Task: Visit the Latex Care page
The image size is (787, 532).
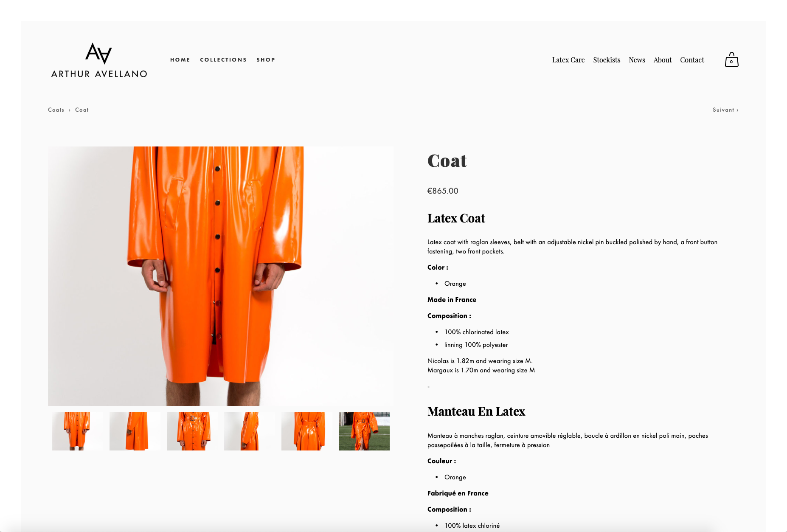Action: tap(568, 60)
